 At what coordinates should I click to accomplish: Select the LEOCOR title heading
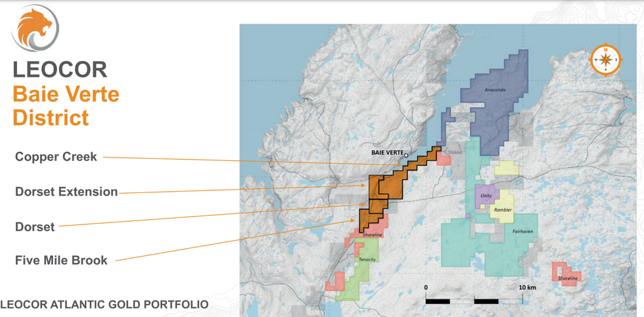pyautogui.click(x=60, y=70)
